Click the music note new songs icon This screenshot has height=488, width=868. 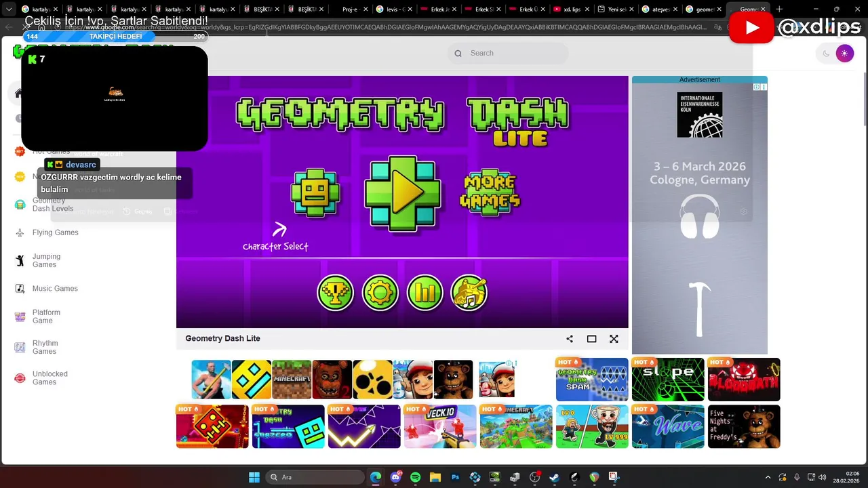pyautogui.click(x=469, y=293)
